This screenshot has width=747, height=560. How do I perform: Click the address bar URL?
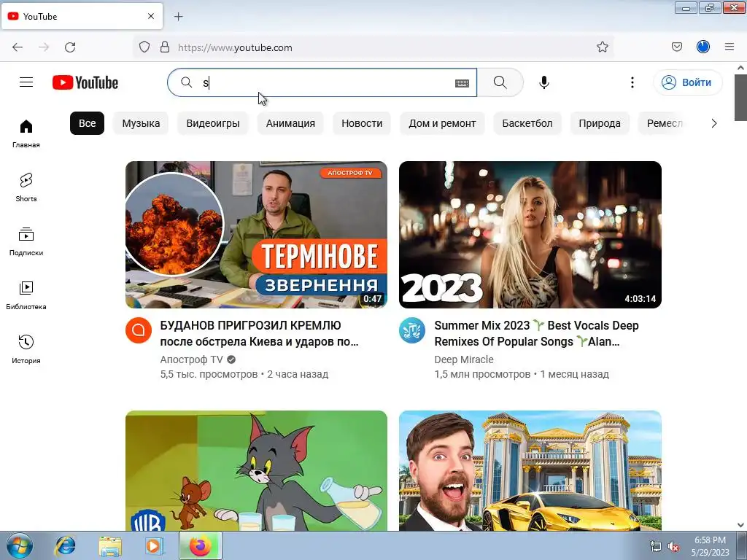[x=235, y=47]
